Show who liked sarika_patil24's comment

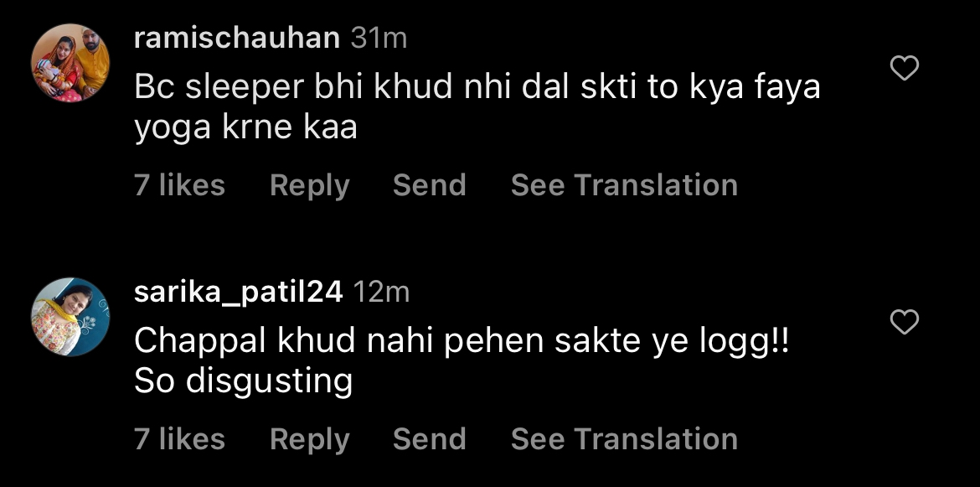point(179,439)
